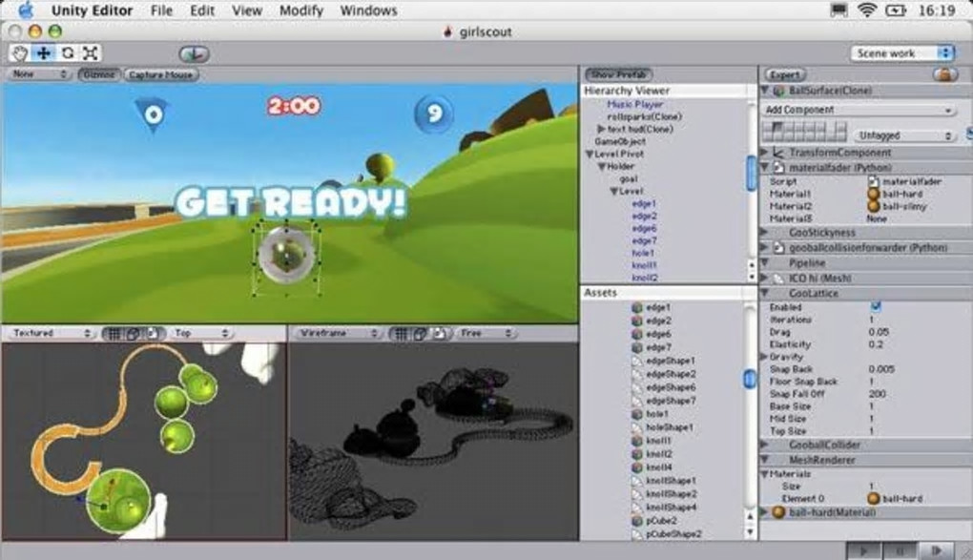Click the edge1 asset cube icon
973x560 pixels.
(636, 307)
